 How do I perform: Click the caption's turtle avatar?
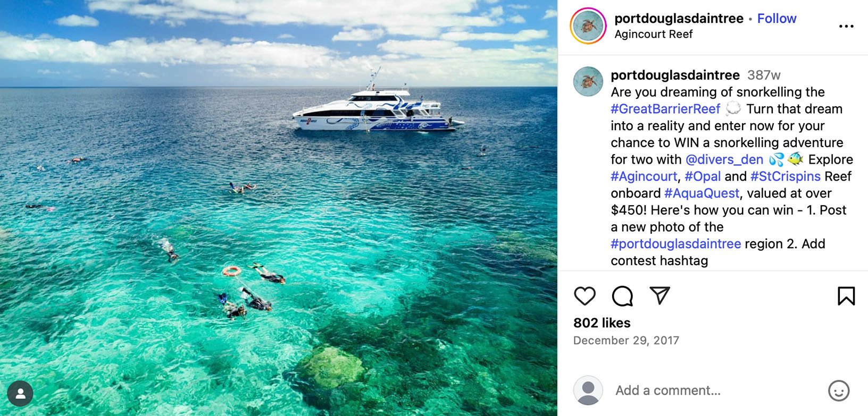click(588, 82)
